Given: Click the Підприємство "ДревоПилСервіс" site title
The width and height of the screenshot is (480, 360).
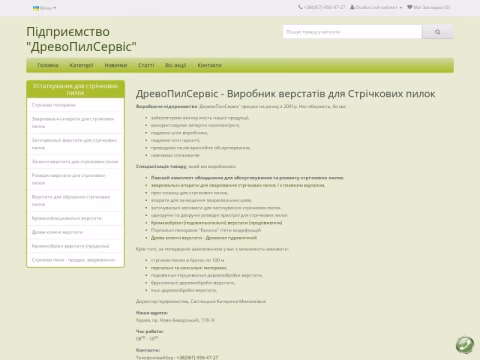Looking at the screenshot, I should (81, 39).
